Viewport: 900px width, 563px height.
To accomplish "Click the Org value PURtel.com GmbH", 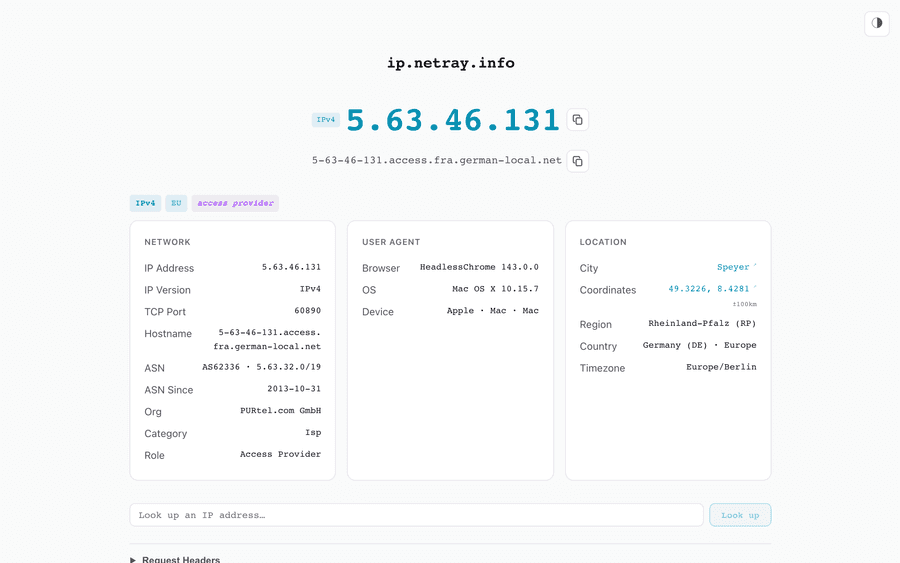I will coord(280,411).
